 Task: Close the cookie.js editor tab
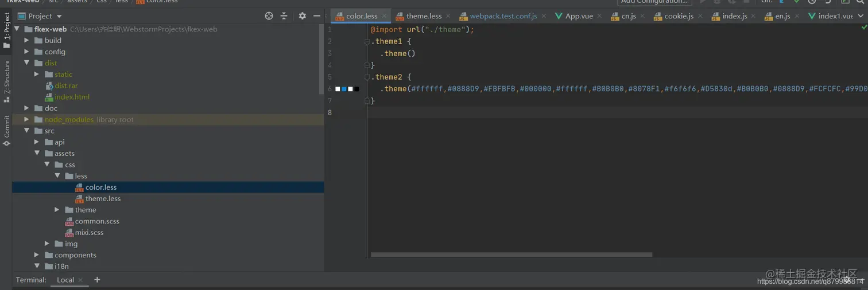tap(700, 16)
